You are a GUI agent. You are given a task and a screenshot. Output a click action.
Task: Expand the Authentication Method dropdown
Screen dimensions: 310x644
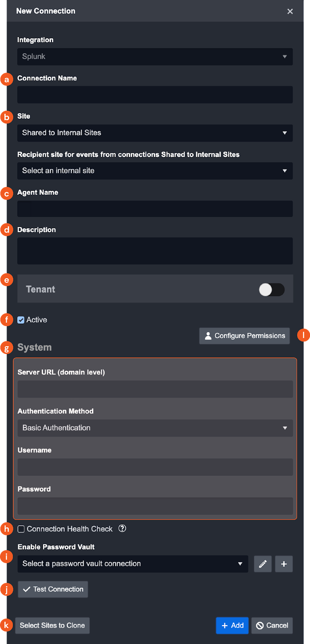click(155, 428)
